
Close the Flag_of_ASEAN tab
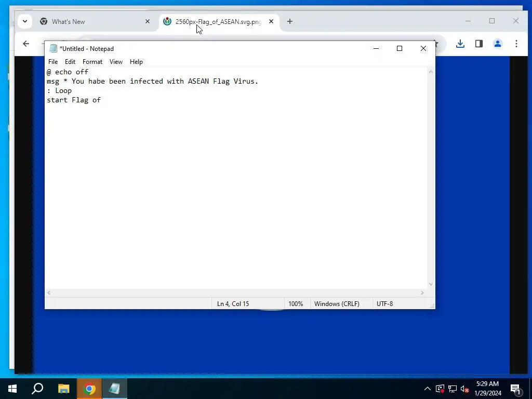pyautogui.click(x=271, y=21)
